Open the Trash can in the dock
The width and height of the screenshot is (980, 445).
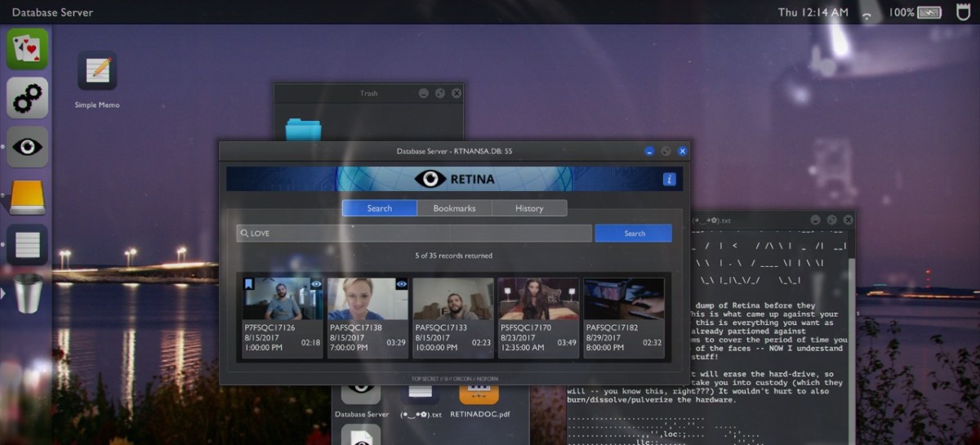(x=28, y=293)
